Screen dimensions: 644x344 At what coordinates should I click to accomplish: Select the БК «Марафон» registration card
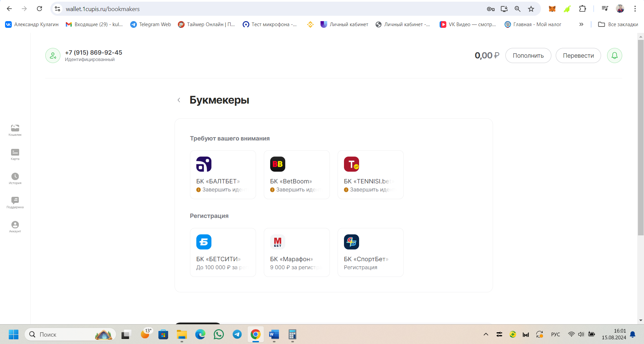coord(297,252)
